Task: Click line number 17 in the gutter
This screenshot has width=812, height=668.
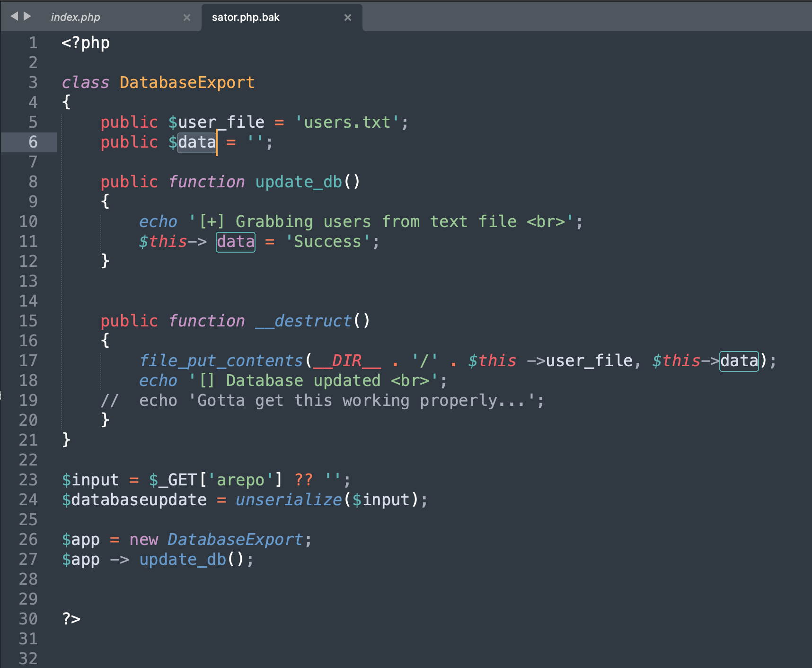Action: (x=28, y=361)
